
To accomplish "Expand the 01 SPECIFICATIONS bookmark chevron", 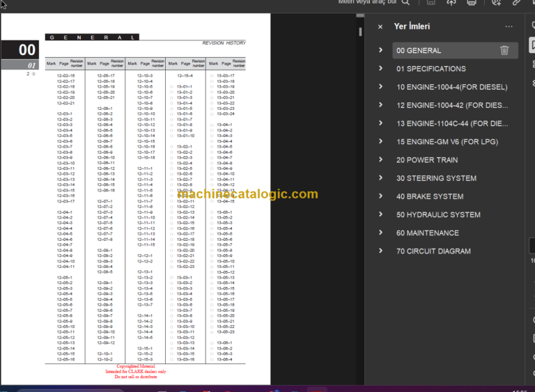I will tap(380, 68).
